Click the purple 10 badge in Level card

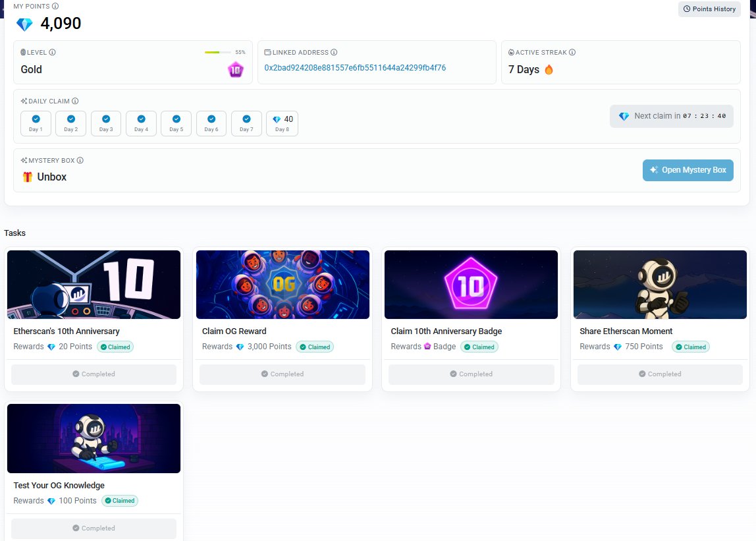(x=236, y=70)
